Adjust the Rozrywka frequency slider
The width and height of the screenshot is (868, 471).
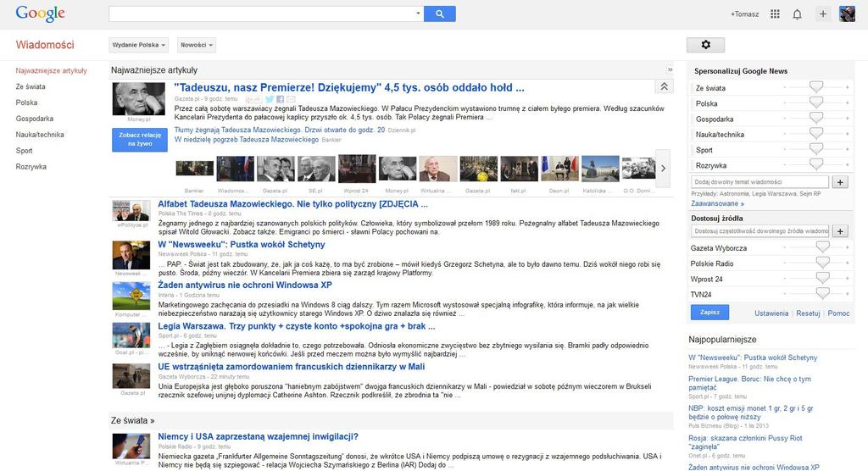pos(816,165)
